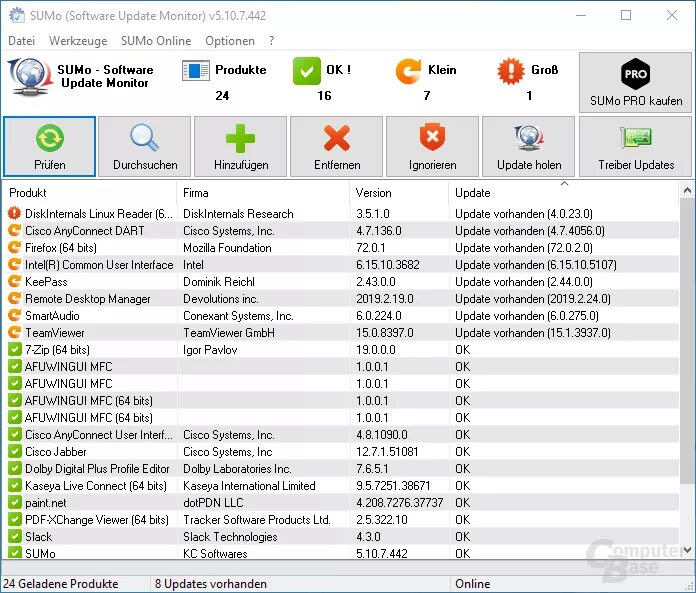Viewport: 696px width, 593px height.
Task: Click Intel Common User Interface status icon
Action: (15, 265)
